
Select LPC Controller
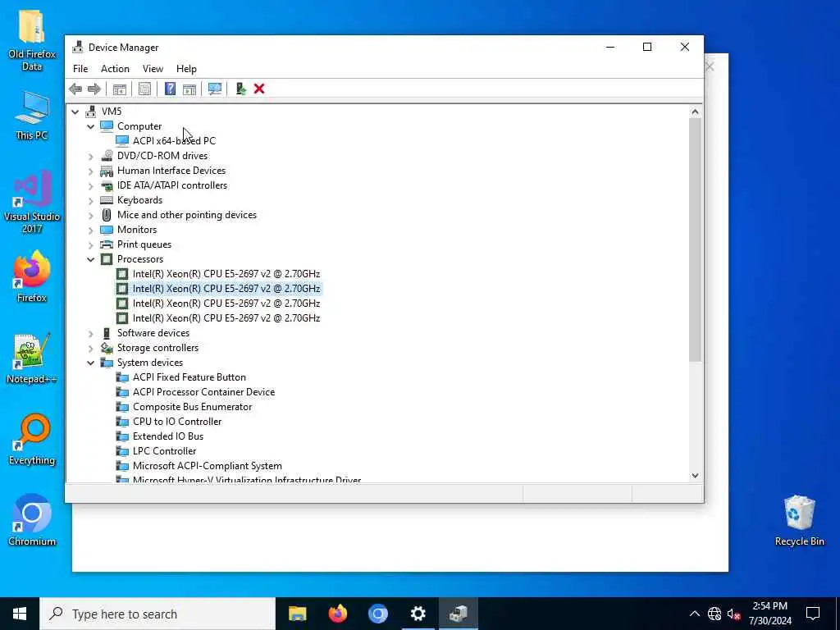164,451
